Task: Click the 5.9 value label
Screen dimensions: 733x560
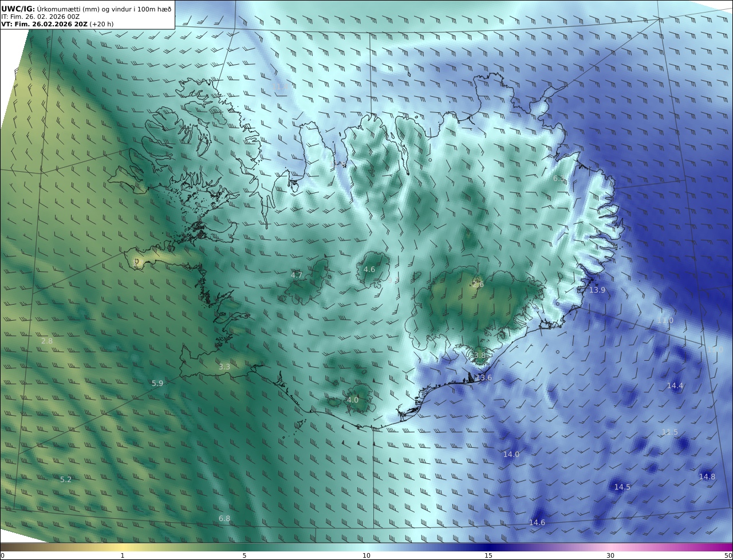Action: coord(157,383)
